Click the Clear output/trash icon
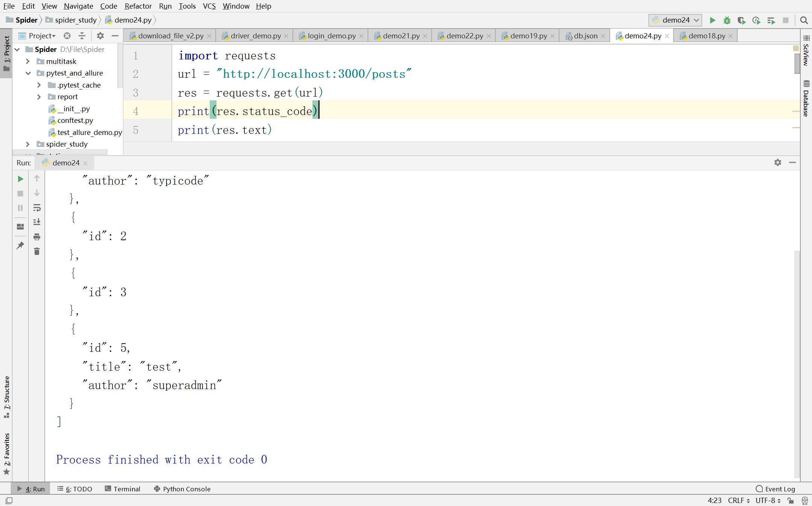Image resolution: width=812 pixels, height=506 pixels. (37, 251)
